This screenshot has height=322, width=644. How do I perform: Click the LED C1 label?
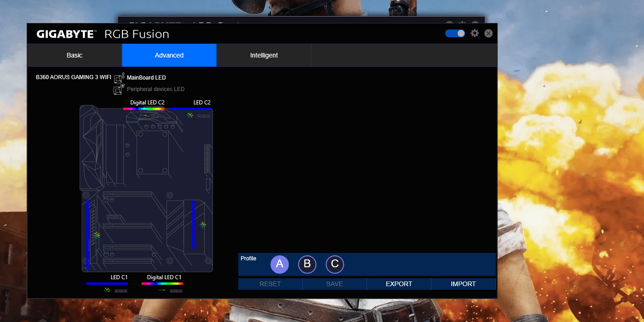tap(119, 277)
